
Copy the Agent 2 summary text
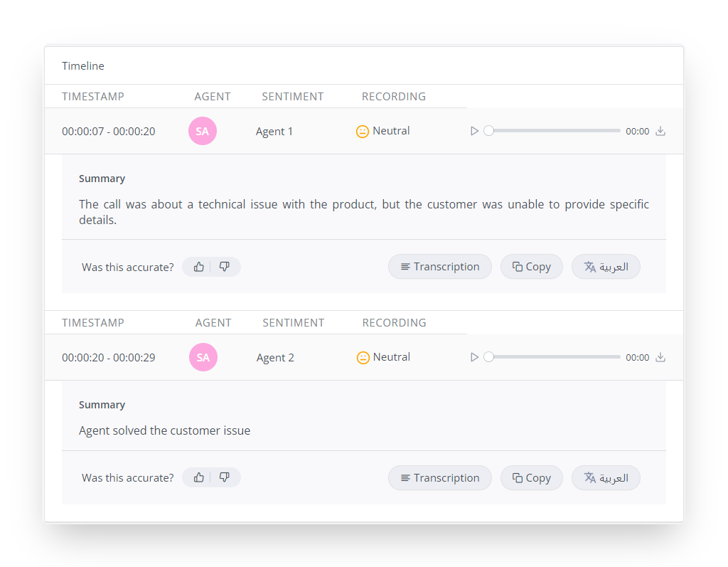532,478
